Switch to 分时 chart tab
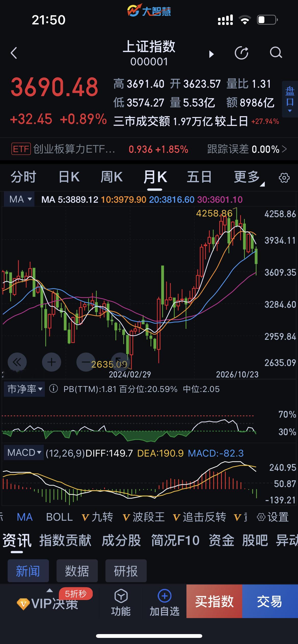Viewport: 298px width, 644px height. coord(23,177)
